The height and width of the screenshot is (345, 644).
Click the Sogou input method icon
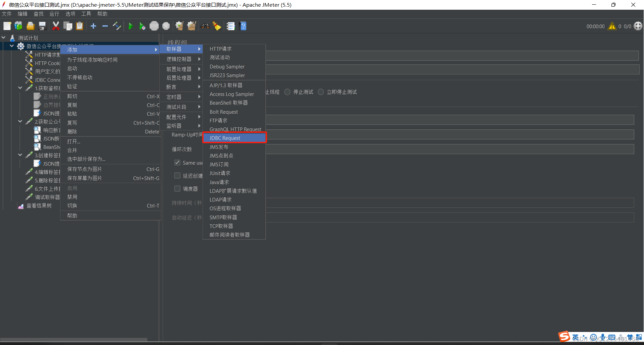564,336
